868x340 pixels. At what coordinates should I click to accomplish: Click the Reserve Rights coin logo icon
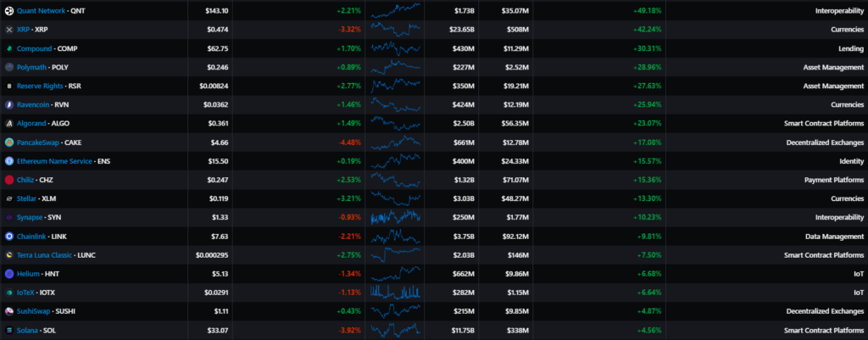pyautogui.click(x=8, y=86)
